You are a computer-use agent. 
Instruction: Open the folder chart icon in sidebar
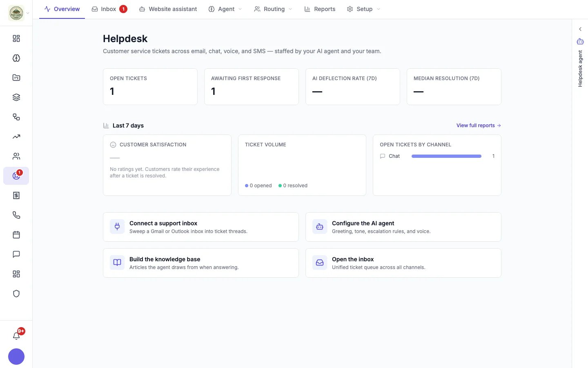[16, 78]
